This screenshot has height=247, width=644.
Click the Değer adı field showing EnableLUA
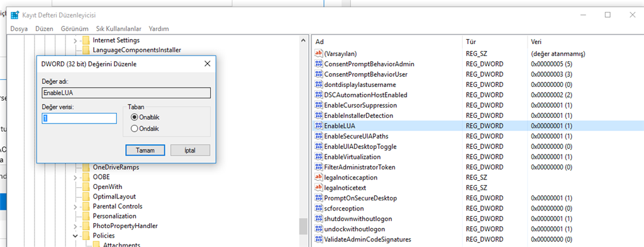[x=126, y=93]
